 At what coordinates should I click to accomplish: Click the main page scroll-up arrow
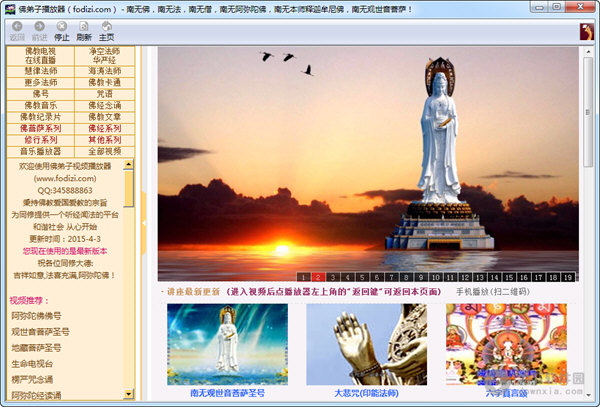point(588,52)
